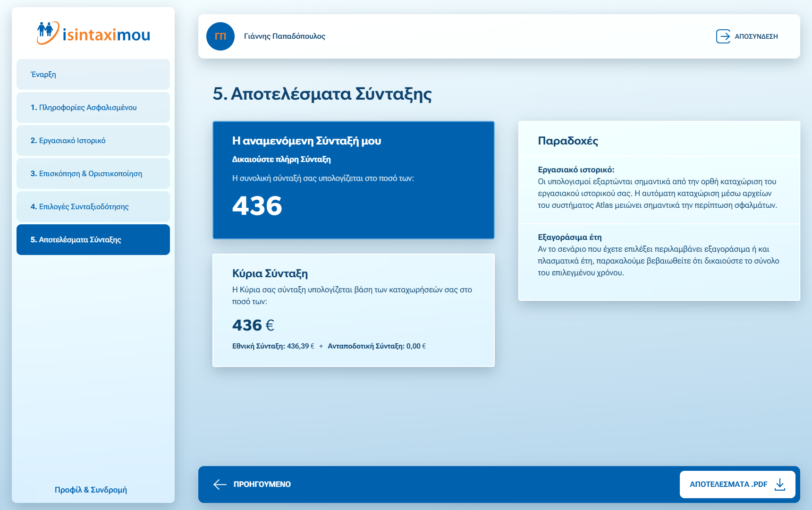Navigate to 4. Επιλογές Συνταξιοδότησης
The height and width of the screenshot is (510, 812).
[93, 207]
